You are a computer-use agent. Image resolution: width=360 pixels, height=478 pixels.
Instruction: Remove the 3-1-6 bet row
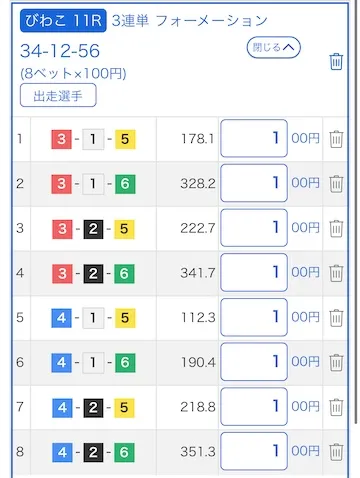point(336,184)
